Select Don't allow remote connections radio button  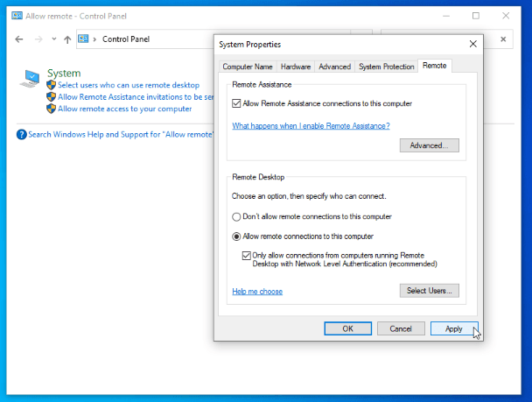pyautogui.click(x=236, y=216)
